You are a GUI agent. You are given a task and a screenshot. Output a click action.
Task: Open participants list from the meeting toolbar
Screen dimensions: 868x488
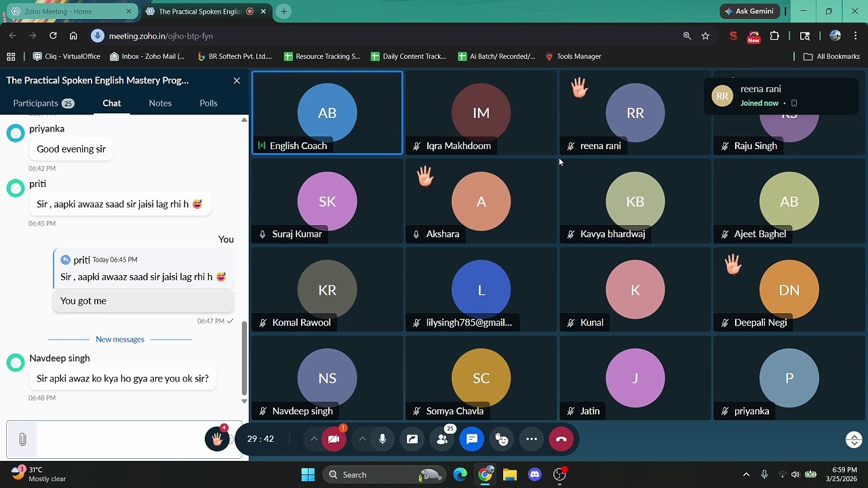(x=442, y=439)
